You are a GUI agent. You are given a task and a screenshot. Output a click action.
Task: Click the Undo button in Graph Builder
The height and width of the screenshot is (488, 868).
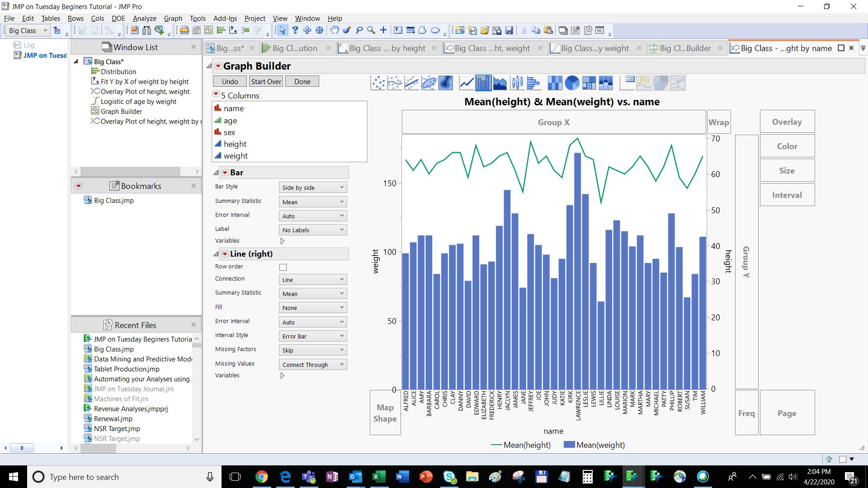(229, 81)
